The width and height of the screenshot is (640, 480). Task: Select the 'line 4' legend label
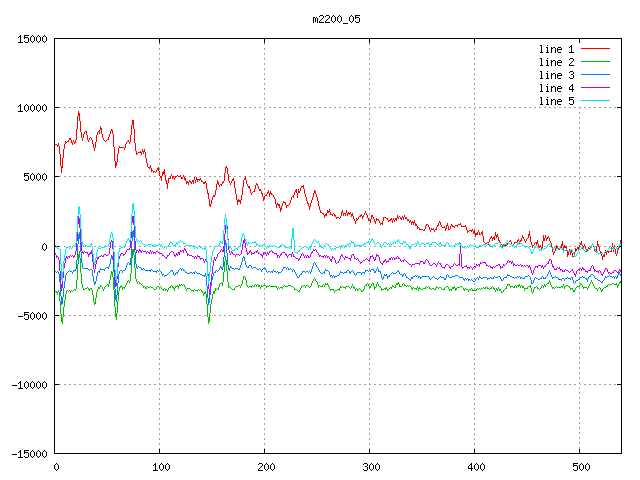point(556,88)
